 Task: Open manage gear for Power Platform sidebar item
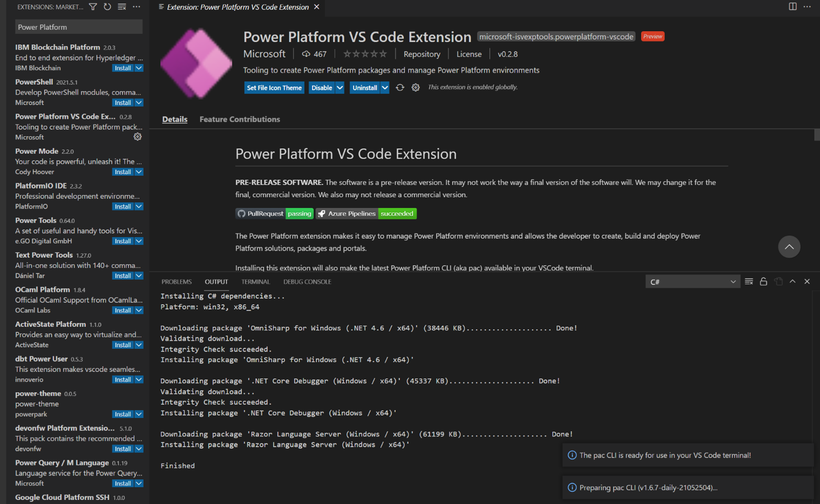(x=137, y=137)
